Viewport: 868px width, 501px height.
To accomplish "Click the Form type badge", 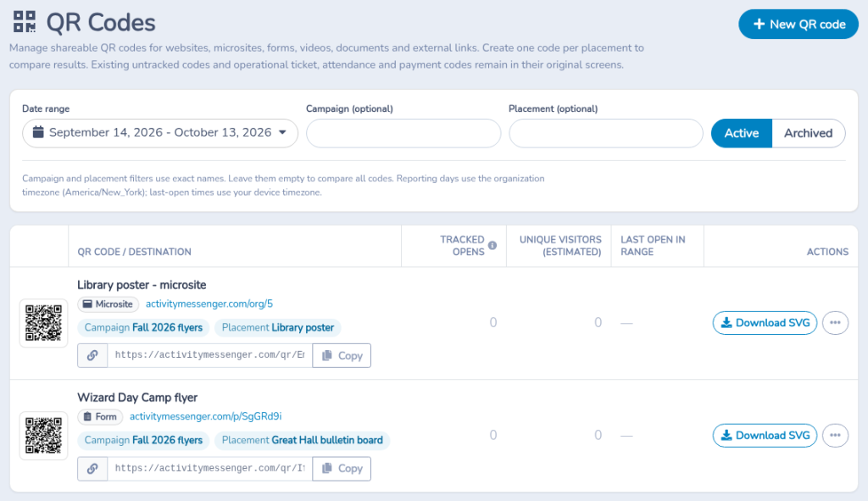I will click(x=100, y=416).
